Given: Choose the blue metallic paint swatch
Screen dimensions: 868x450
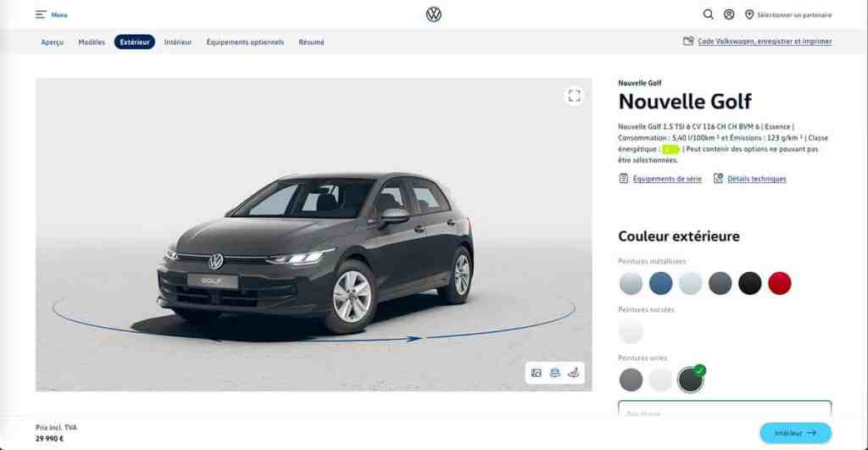Looking at the screenshot, I should tap(660, 283).
